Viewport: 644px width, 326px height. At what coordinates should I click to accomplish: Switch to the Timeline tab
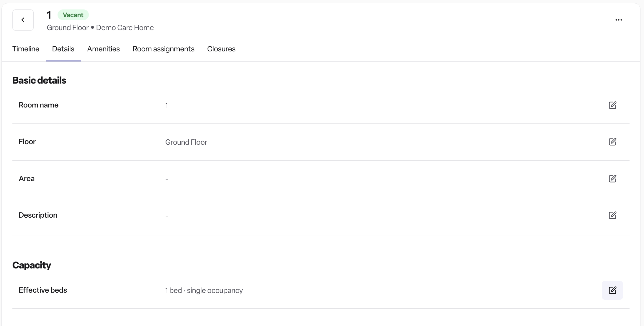pos(26,49)
